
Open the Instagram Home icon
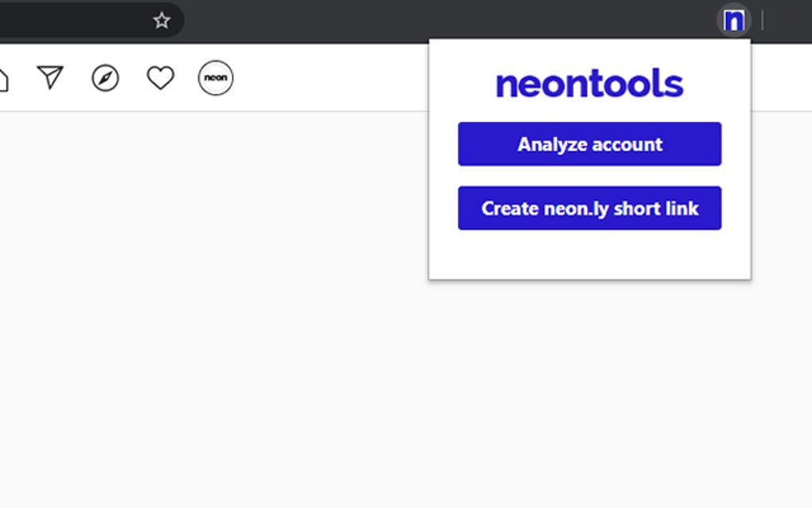click(x=3, y=77)
